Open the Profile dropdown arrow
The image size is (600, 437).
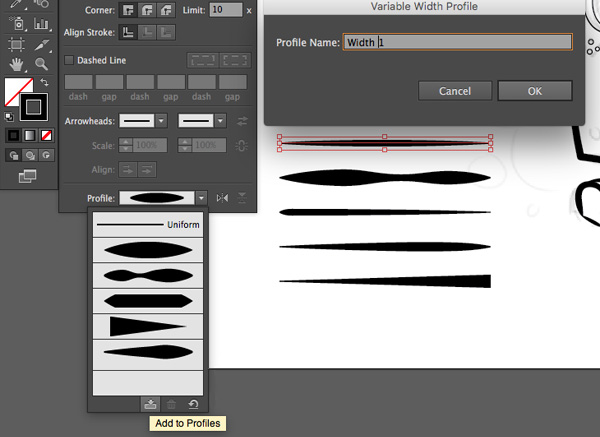click(201, 199)
